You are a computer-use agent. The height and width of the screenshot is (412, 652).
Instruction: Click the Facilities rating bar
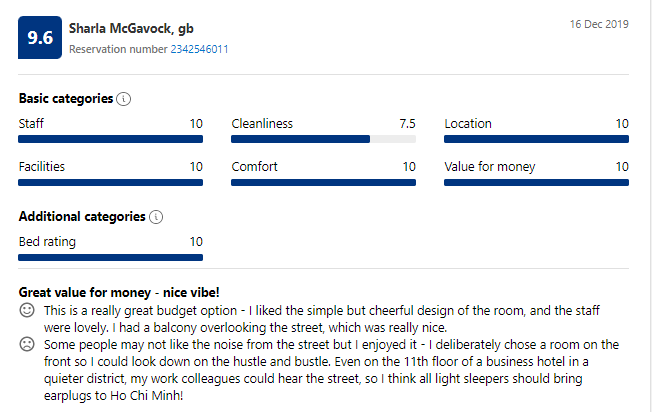tap(110, 183)
